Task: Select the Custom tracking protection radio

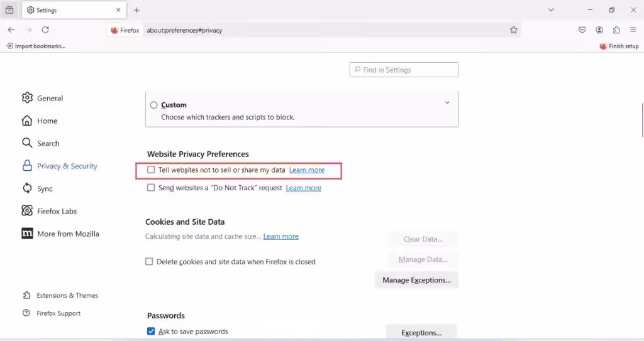Action: click(x=153, y=106)
